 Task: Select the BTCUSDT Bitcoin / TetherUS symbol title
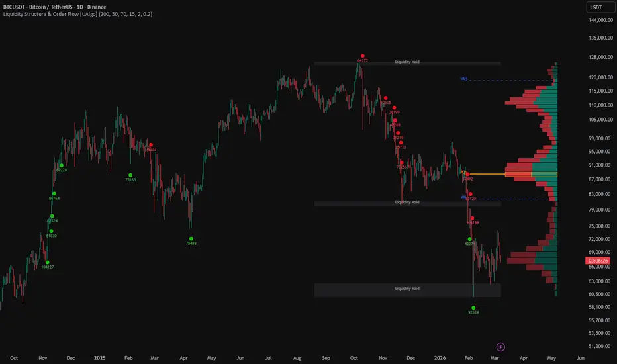[x=55, y=7]
